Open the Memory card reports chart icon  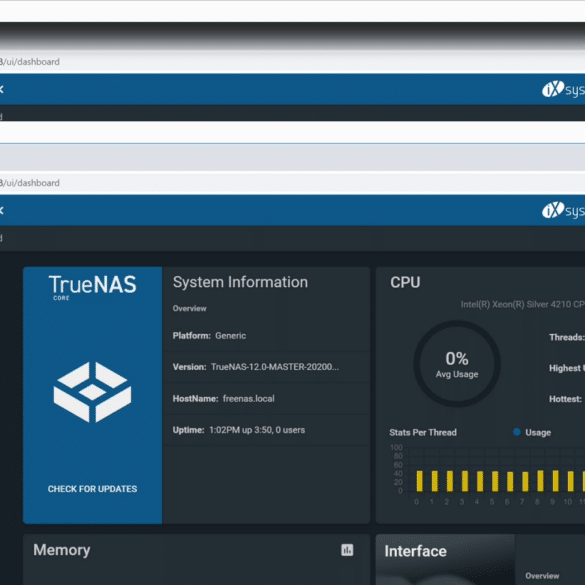[x=347, y=550]
